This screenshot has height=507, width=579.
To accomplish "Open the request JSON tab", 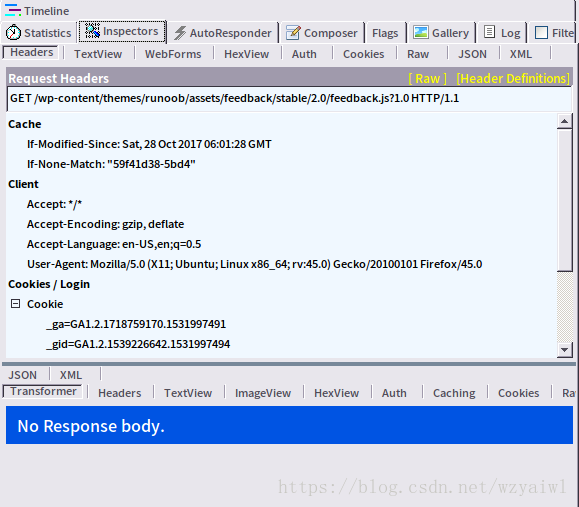I will point(472,54).
